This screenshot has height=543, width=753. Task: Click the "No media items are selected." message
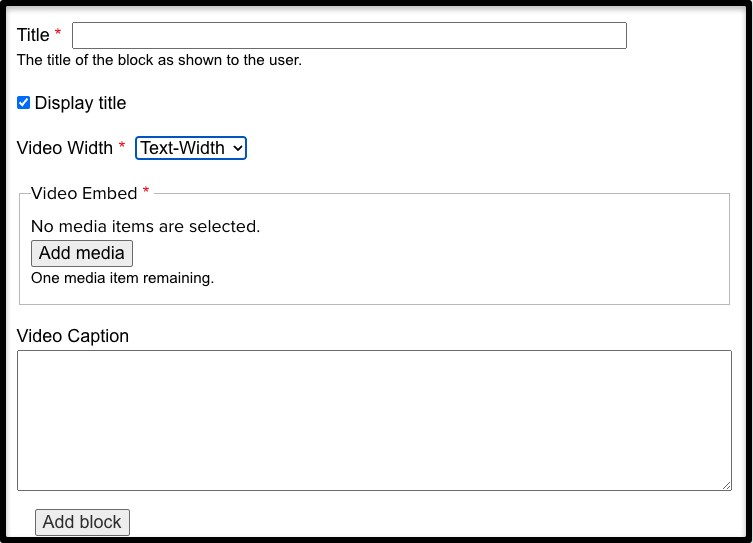145,226
